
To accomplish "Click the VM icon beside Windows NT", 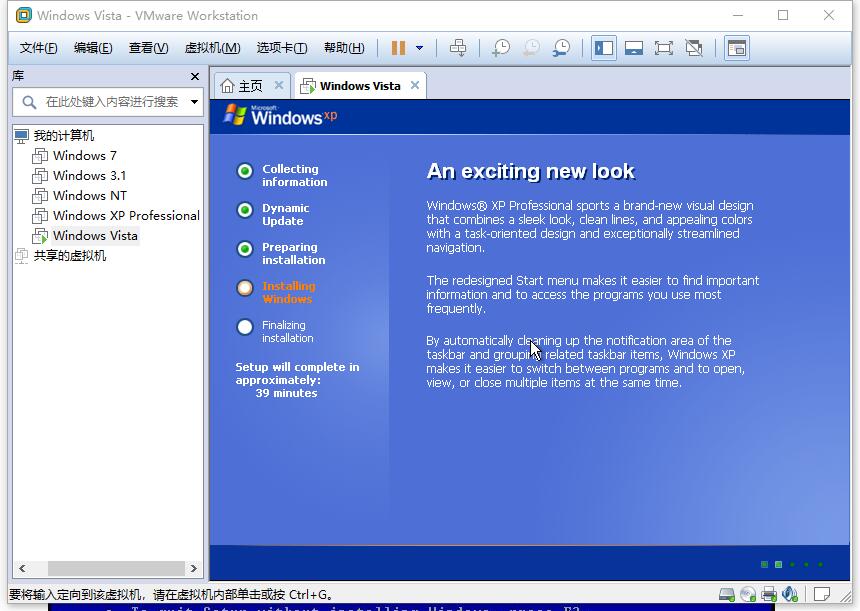I will 39,196.
